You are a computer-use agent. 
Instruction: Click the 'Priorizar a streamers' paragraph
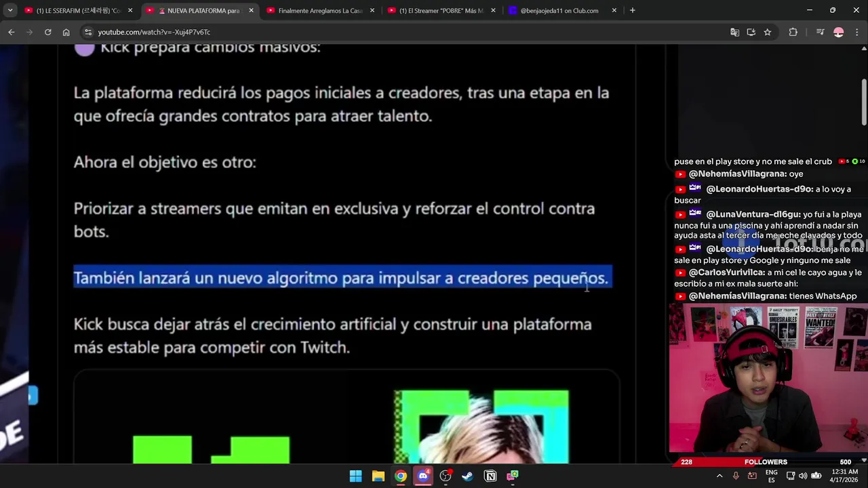pyautogui.click(x=334, y=220)
